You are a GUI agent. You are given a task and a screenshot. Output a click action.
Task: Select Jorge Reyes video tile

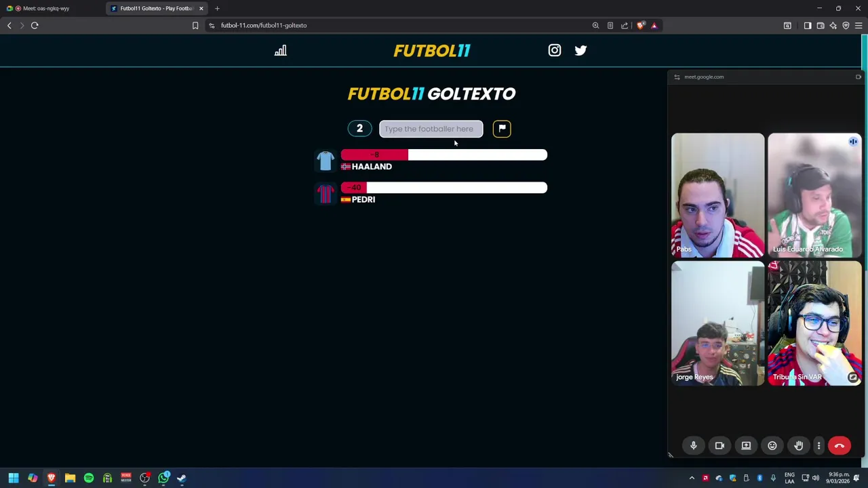pyautogui.click(x=717, y=323)
